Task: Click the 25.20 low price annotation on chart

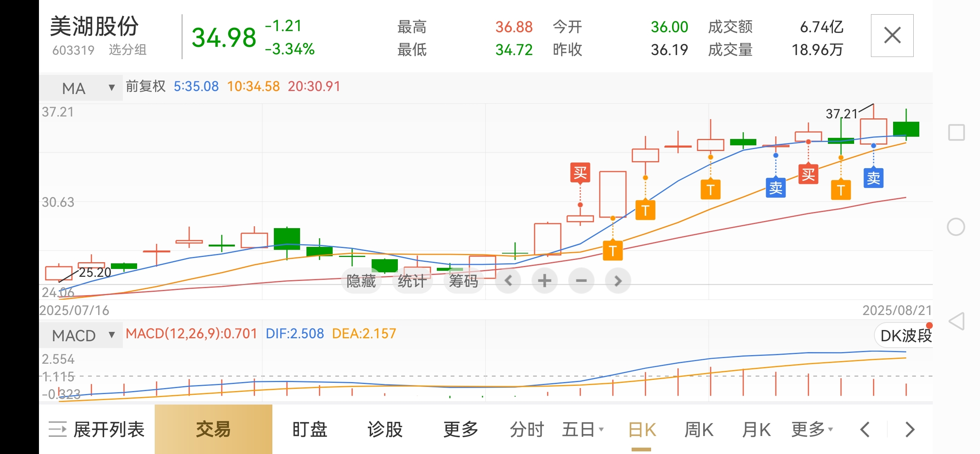Action: [95, 272]
